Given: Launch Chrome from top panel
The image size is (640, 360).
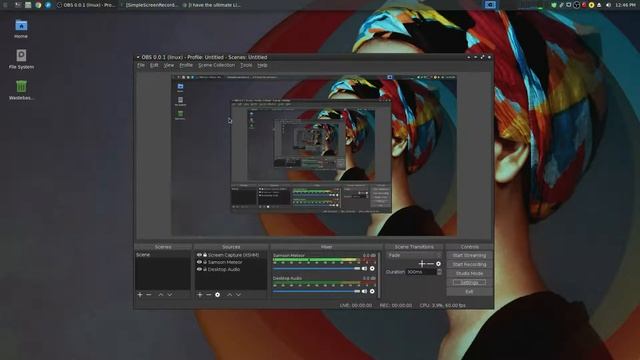Looking at the screenshot, I should tap(38, 5).
